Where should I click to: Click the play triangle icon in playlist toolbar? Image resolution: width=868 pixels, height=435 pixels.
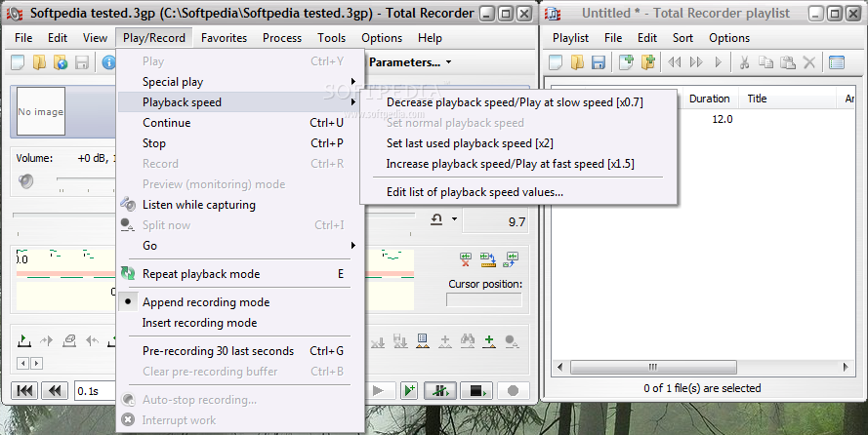point(719,62)
